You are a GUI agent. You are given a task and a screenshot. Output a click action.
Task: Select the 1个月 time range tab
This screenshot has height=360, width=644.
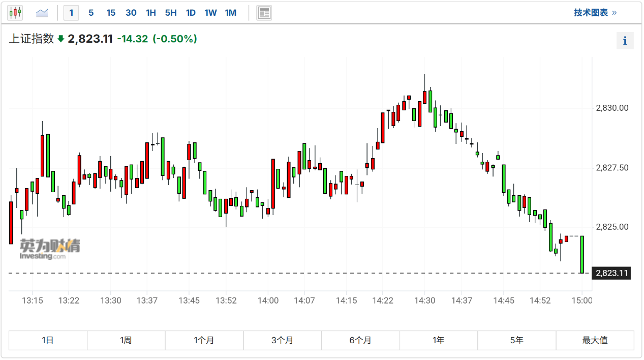[204, 341]
